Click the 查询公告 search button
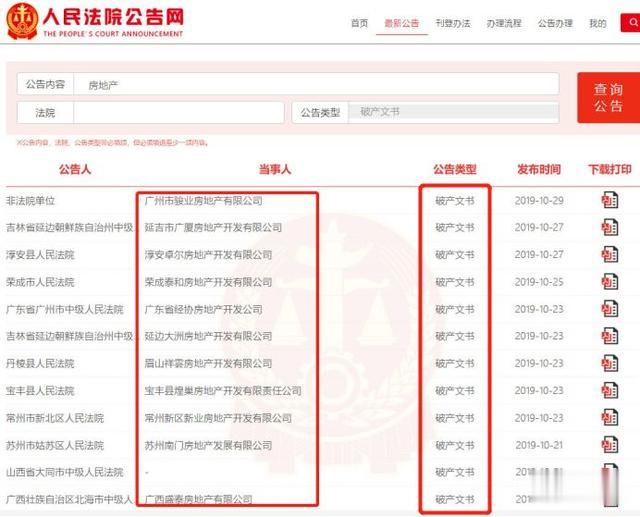640x517 pixels. pos(609,98)
